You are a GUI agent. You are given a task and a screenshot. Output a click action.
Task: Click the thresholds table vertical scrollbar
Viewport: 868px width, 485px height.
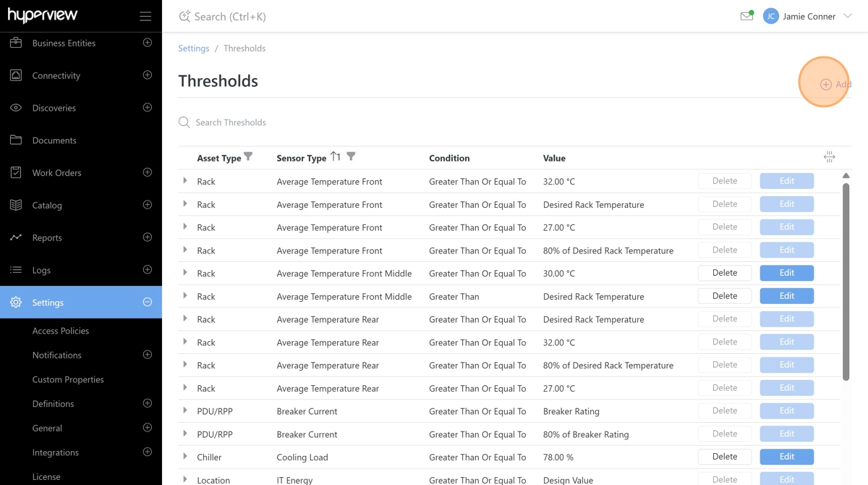pos(846,281)
